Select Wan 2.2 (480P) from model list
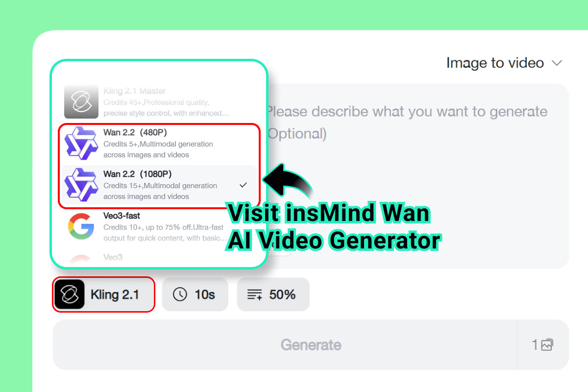 158,143
